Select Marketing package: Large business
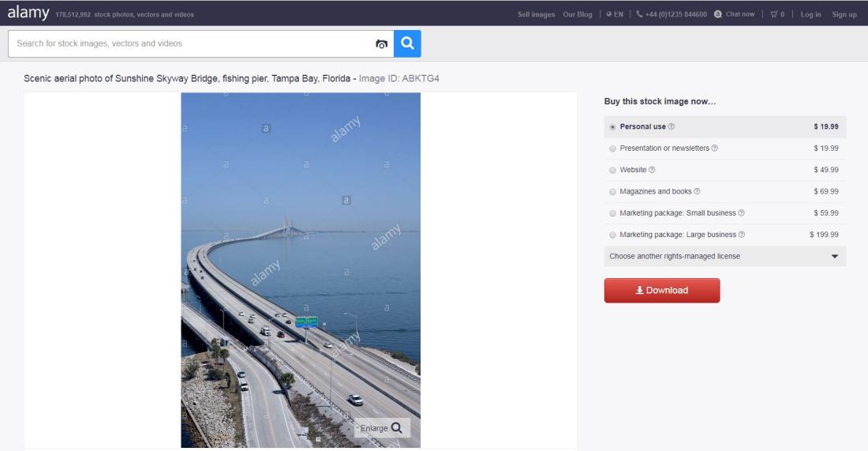The image size is (868, 451). [612, 235]
